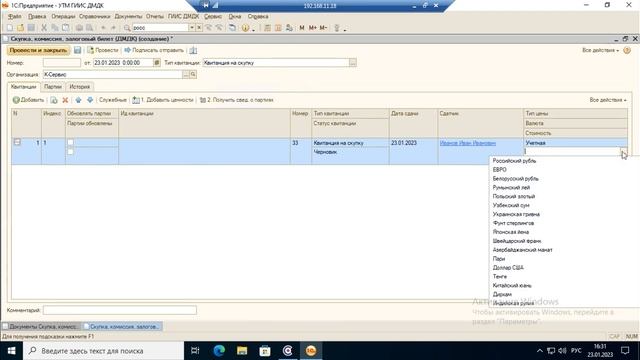
Task: Click 2. Получить свед. о партиях
Action: [236, 100]
